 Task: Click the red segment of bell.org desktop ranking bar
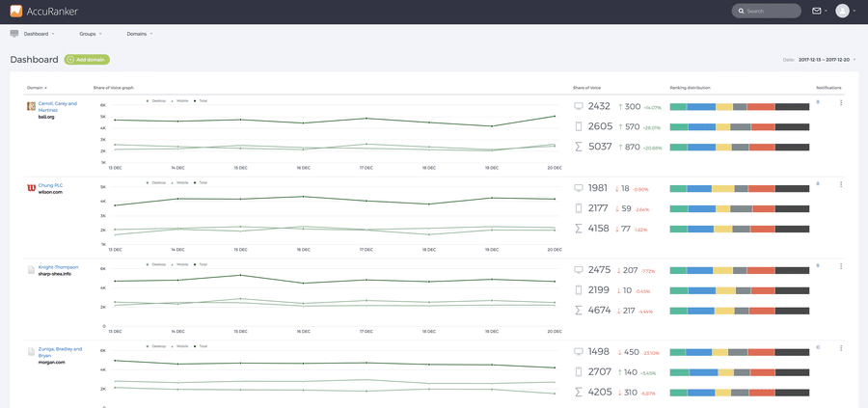(760, 106)
